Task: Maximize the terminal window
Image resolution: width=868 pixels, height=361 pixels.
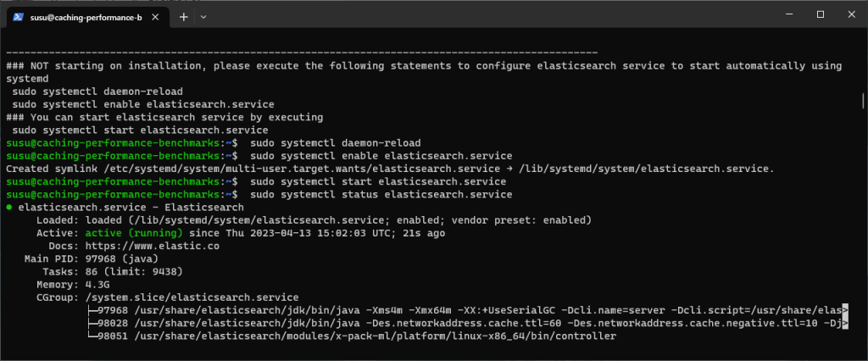Action: (x=820, y=14)
